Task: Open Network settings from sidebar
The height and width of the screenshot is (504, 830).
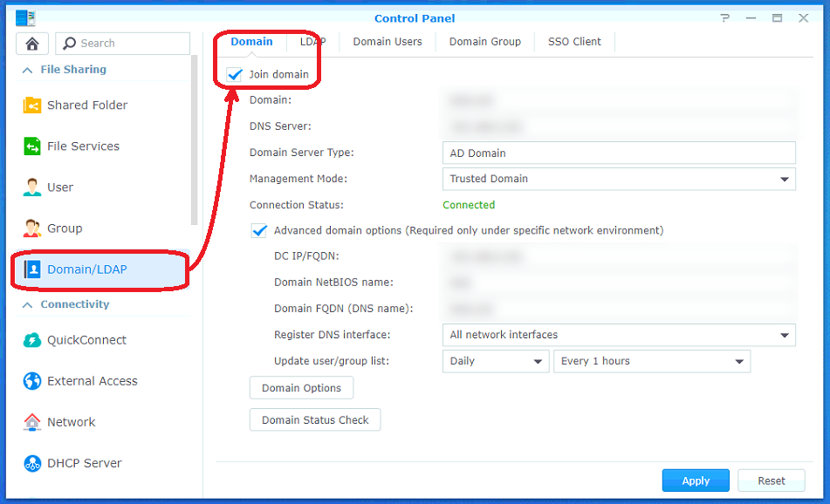Action: click(x=70, y=422)
